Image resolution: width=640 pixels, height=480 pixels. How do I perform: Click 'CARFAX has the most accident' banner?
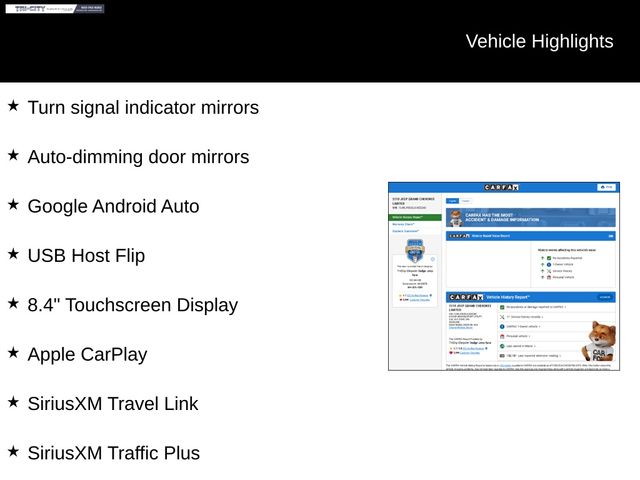point(531,218)
